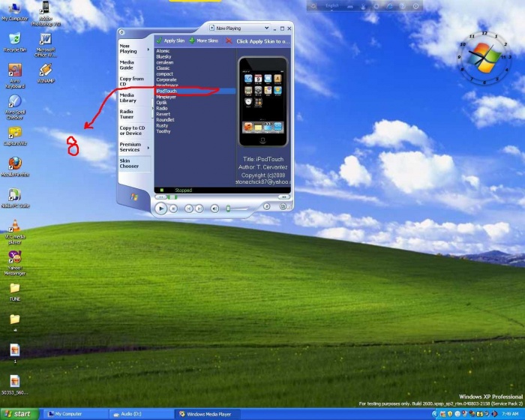525x420 pixels.
Task: Open Yahoo! Messenger desktop icon
Action: (x=15, y=263)
